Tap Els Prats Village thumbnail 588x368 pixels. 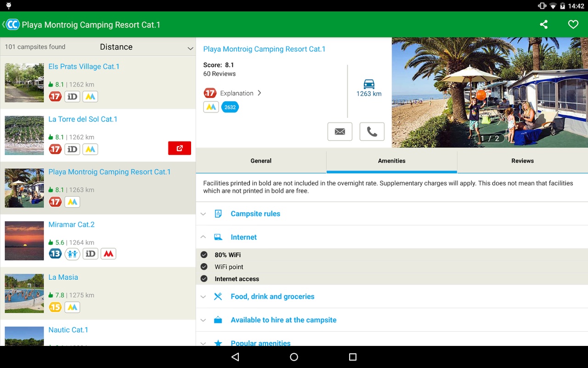coord(24,83)
